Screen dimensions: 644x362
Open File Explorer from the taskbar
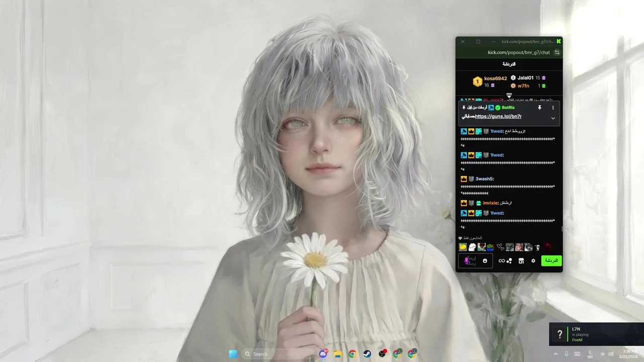click(338, 354)
